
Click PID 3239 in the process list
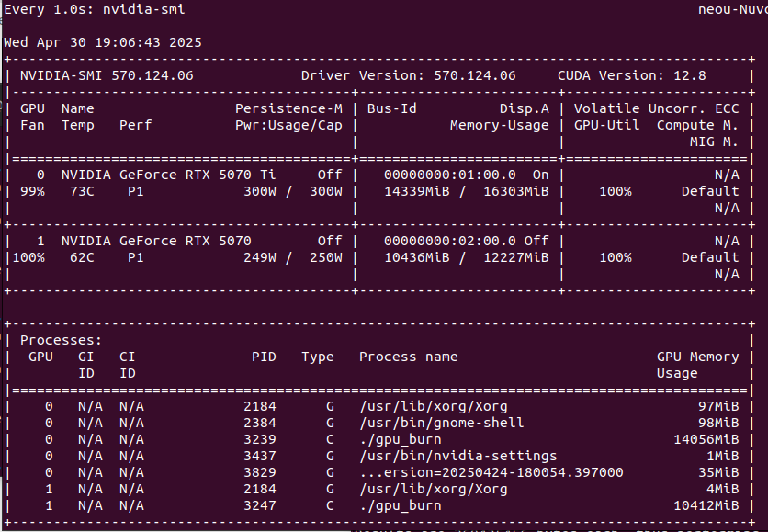point(260,439)
